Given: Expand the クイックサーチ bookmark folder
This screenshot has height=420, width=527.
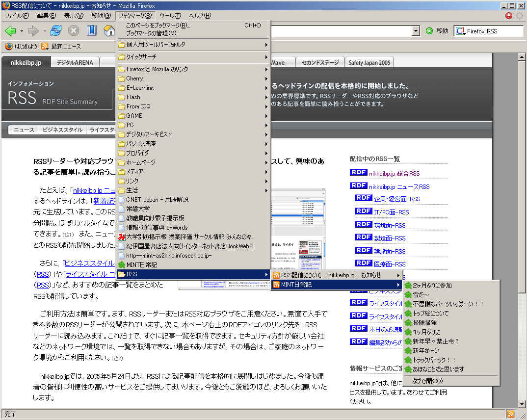Looking at the screenshot, I should 193,57.
